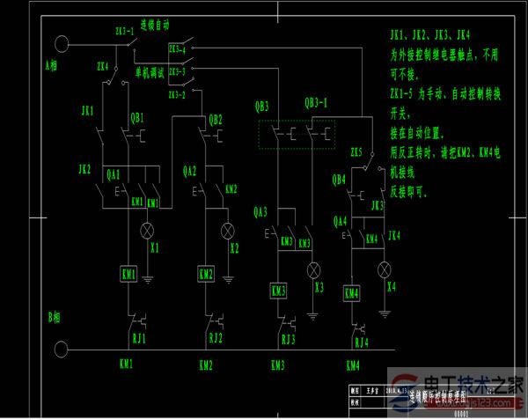This screenshot has width=528, height=420.
Task: Select the 单机调试 text
Action: (x=150, y=73)
